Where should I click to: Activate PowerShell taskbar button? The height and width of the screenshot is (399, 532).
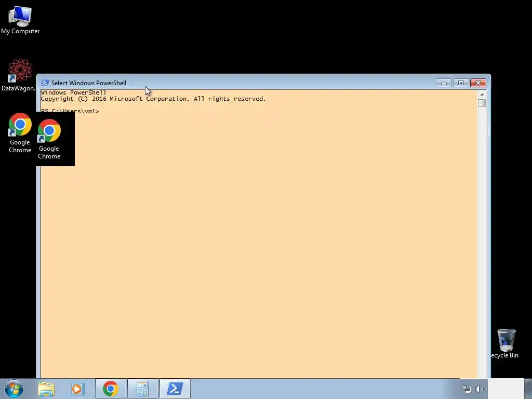[175, 389]
